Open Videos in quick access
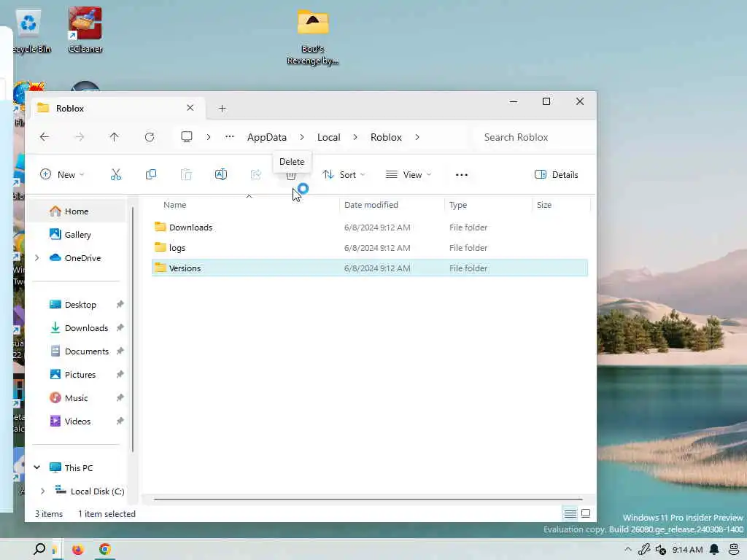This screenshot has width=747, height=560. (x=79, y=421)
